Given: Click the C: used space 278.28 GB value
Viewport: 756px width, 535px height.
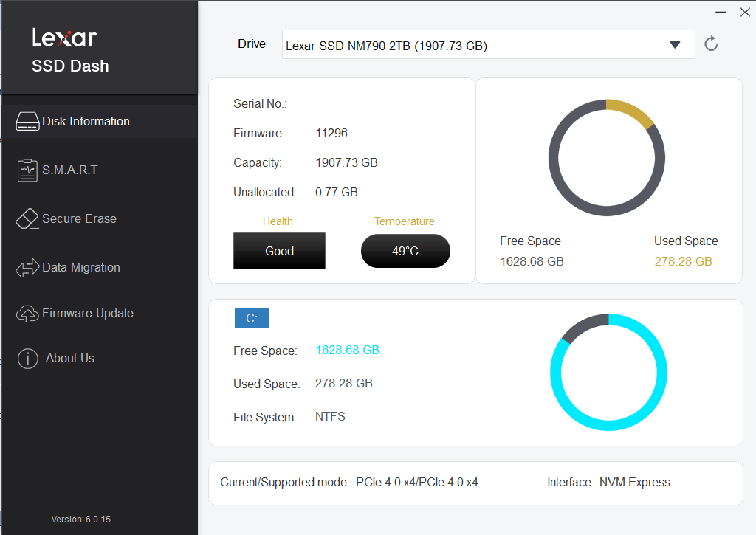Looking at the screenshot, I should (x=344, y=383).
